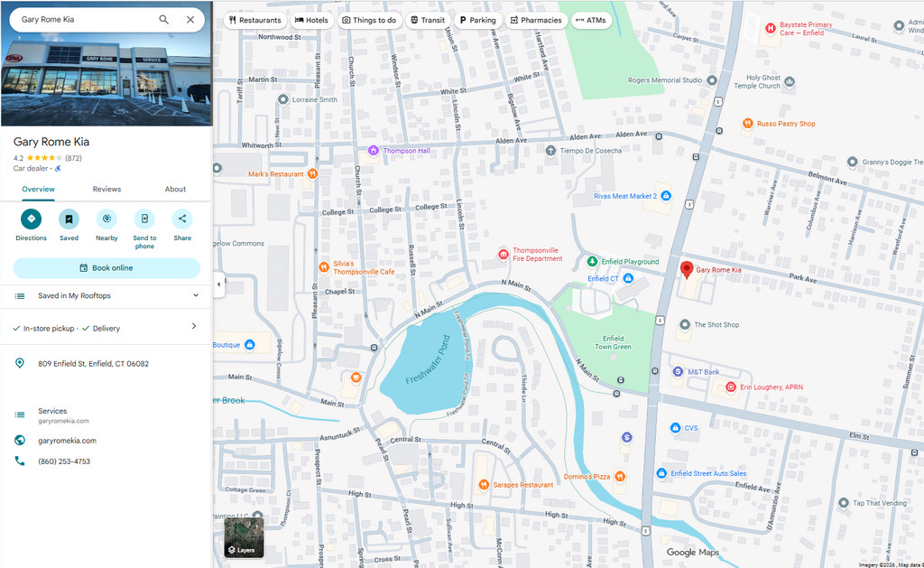
Task: Click the Freshwater Pond label
Action: click(x=429, y=360)
